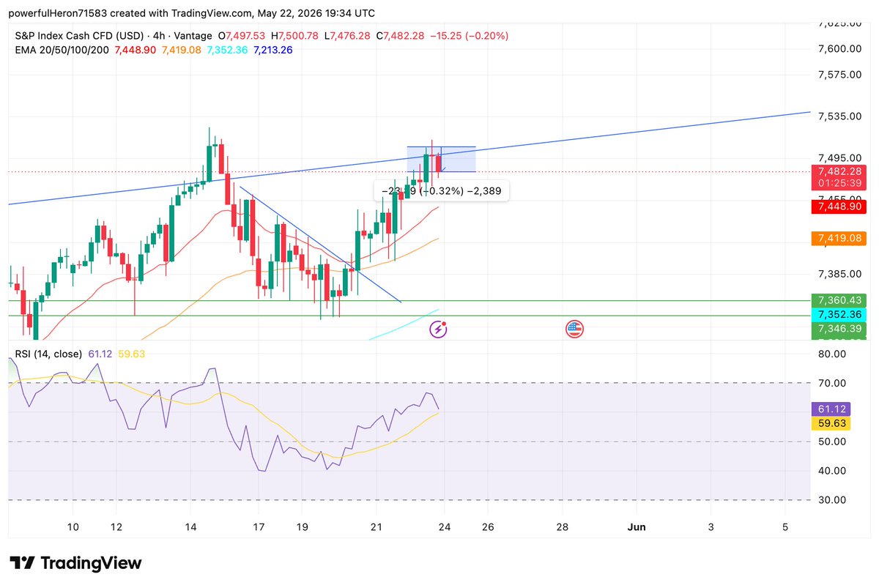Click the 7,495.00 price axis label

pyautogui.click(x=839, y=158)
